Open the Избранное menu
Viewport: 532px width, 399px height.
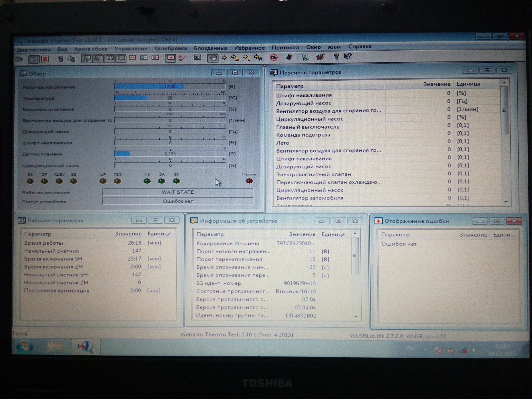click(249, 48)
